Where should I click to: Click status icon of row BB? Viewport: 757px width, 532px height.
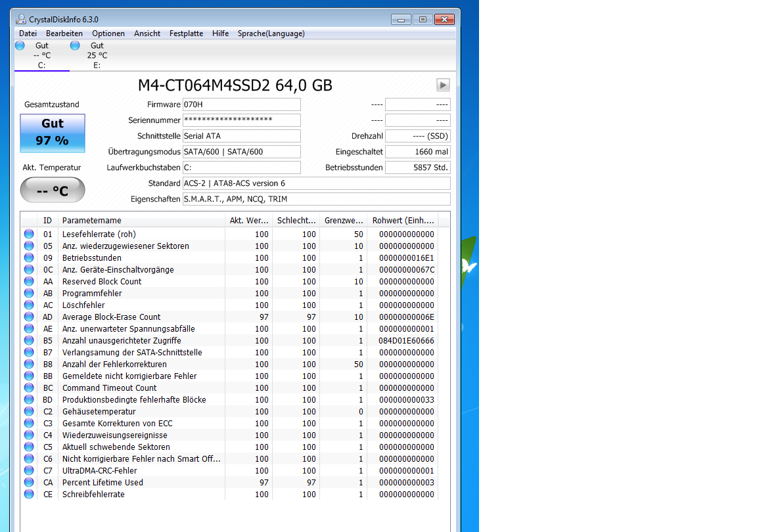coord(29,376)
